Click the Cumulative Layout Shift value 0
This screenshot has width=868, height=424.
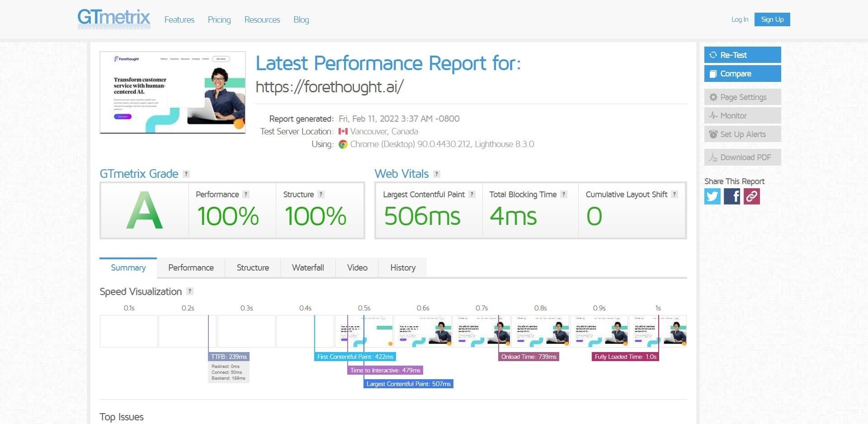coord(594,216)
